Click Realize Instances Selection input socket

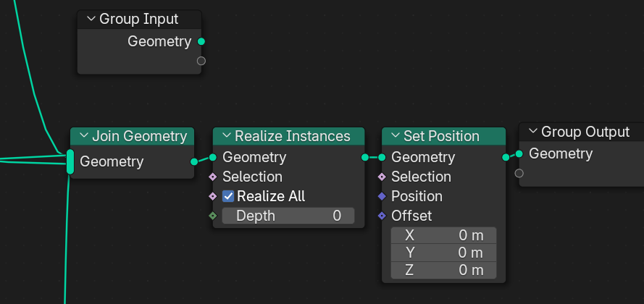213,177
